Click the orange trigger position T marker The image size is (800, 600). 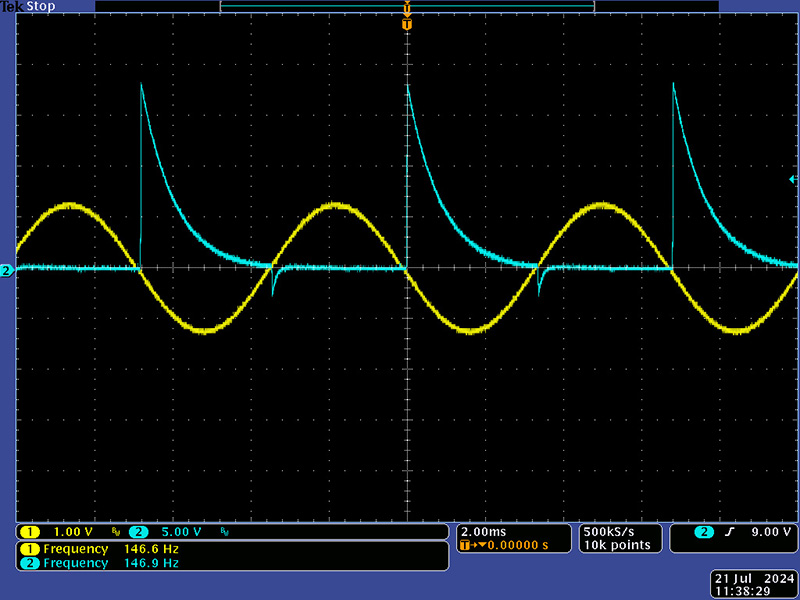coord(407,24)
